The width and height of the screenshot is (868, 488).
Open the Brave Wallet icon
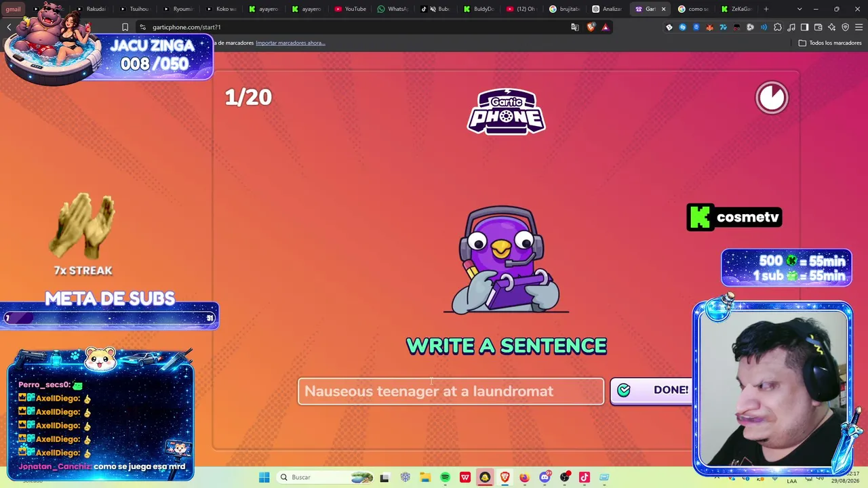tap(818, 27)
